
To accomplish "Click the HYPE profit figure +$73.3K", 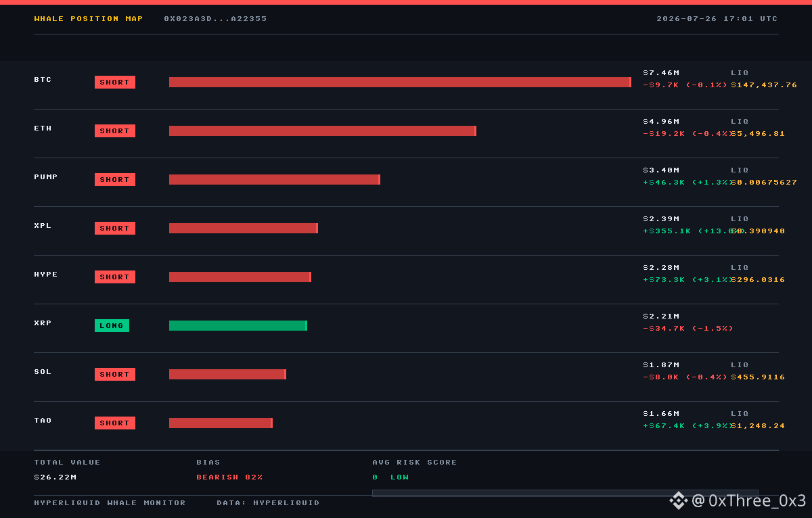I will click(x=664, y=280).
